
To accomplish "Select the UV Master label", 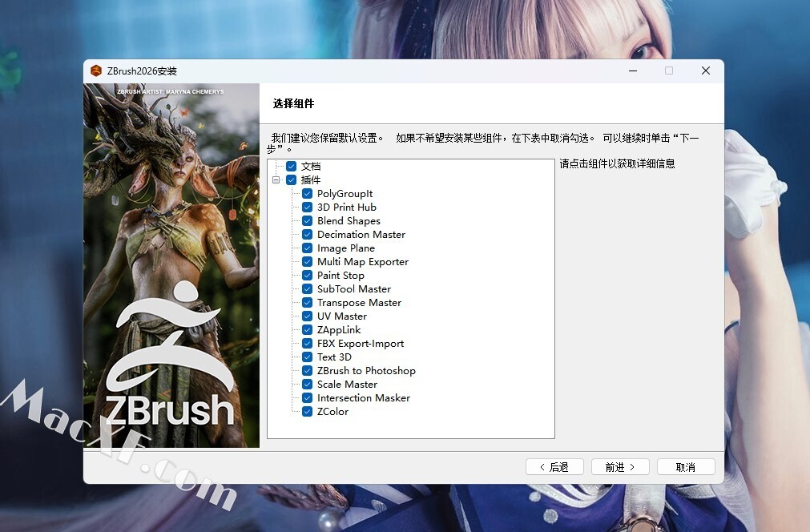I will [342, 316].
